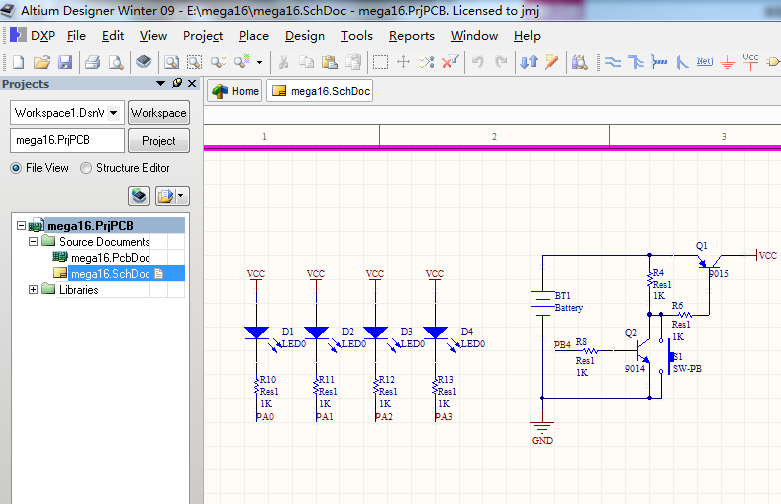The height and width of the screenshot is (504, 781).
Task: Open the Design menu
Action: tap(304, 35)
